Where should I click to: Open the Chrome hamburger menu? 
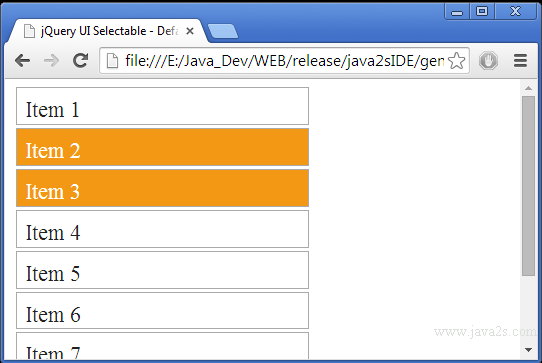[520, 61]
